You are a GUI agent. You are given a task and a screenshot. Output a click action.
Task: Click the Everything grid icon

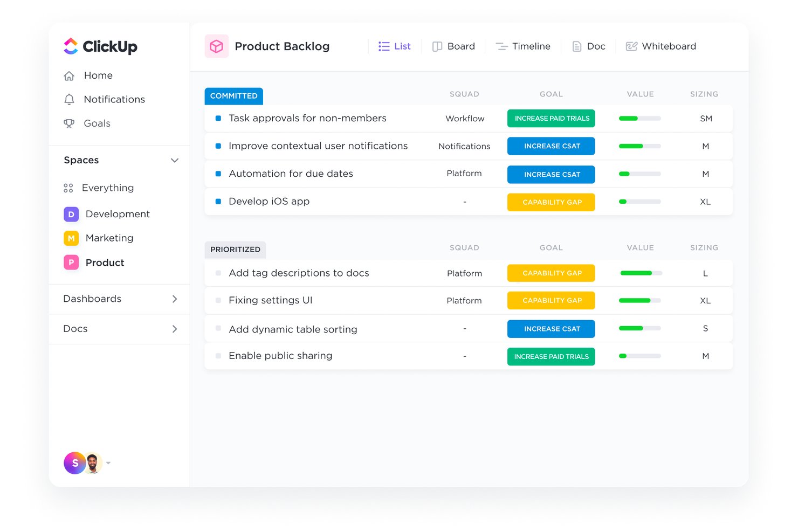(x=68, y=188)
